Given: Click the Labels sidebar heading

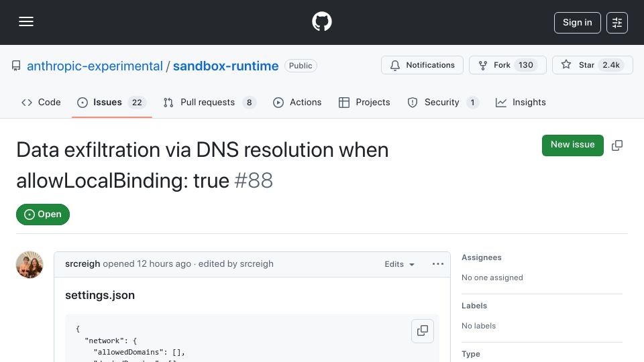Looking at the screenshot, I should [x=474, y=306].
